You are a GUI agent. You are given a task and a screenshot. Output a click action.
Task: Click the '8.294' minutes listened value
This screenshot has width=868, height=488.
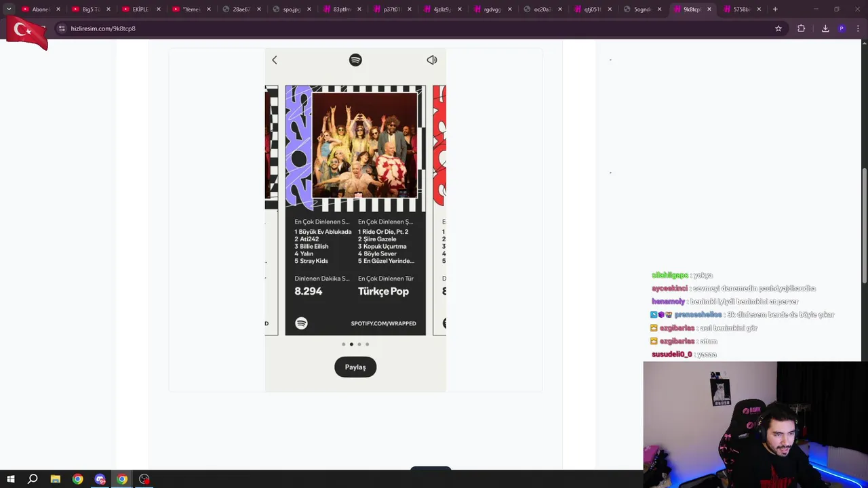click(x=309, y=291)
